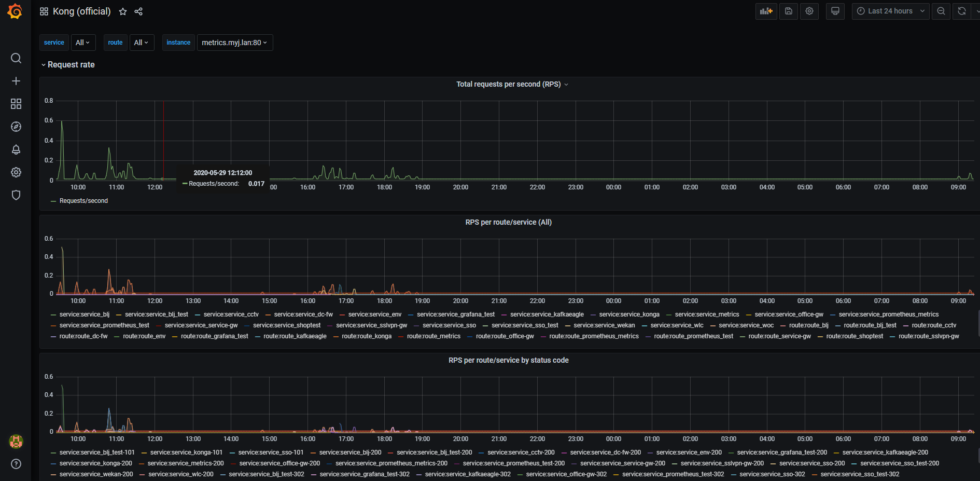
Task: Open Total requests per second panel menu
Action: click(508, 84)
